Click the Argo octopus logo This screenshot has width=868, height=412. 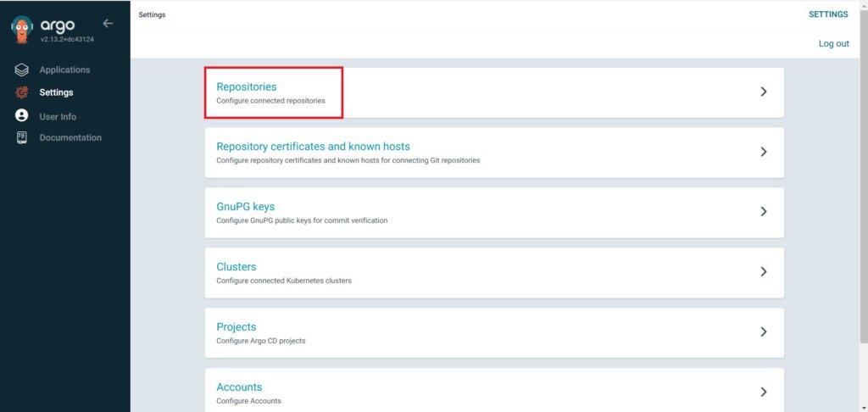[21, 30]
